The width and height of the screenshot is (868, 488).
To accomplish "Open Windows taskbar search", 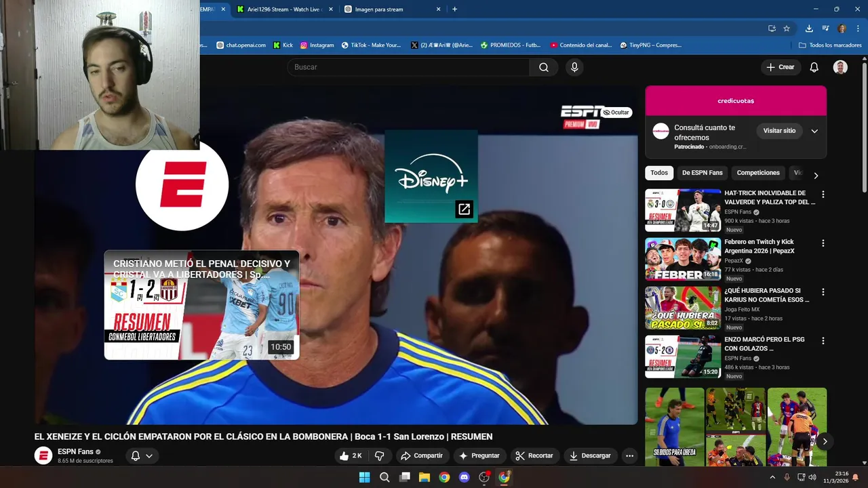I will point(384,477).
